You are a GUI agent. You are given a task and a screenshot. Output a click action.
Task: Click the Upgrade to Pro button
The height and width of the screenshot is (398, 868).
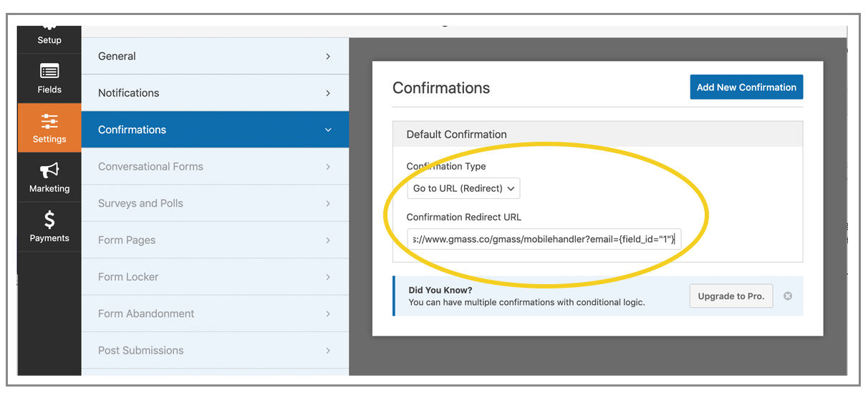tap(730, 296)
